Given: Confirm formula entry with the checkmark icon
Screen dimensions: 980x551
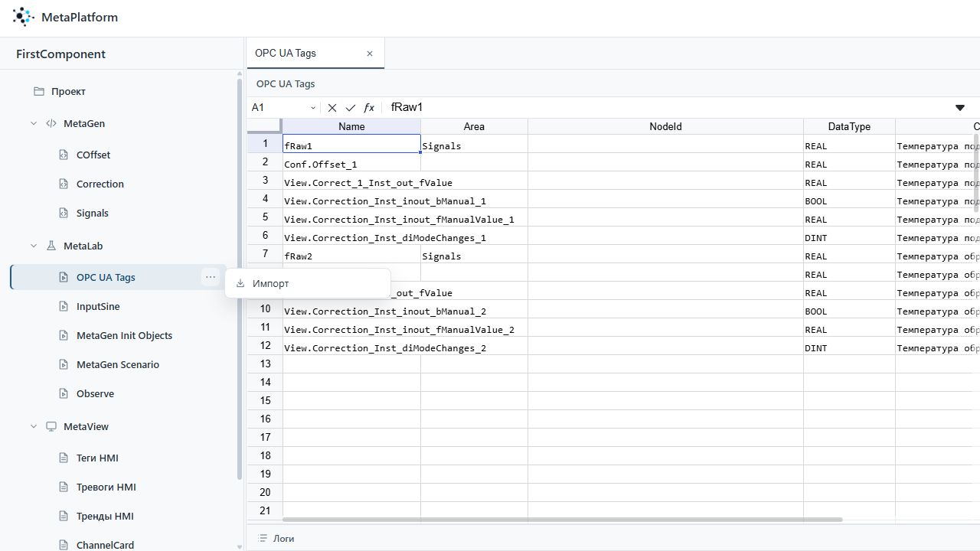Looking at the screenshot, I should 351,108.
